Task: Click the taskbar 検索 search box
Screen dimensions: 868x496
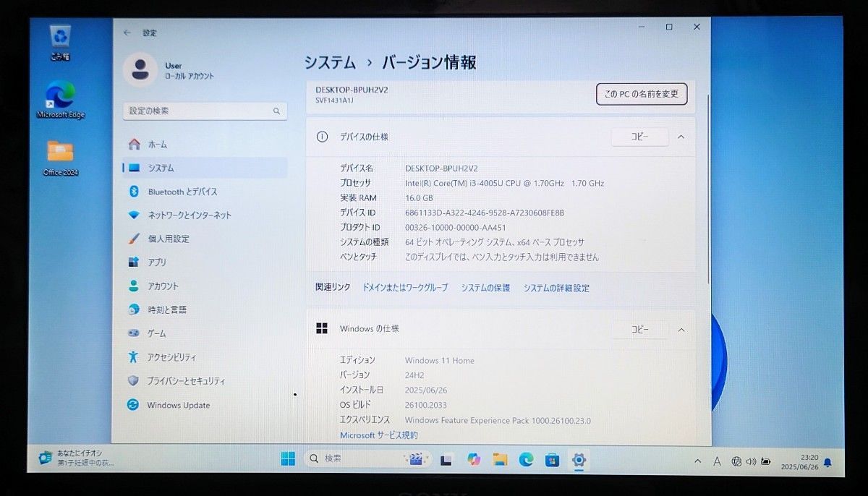Action: (x=367, y=459)
